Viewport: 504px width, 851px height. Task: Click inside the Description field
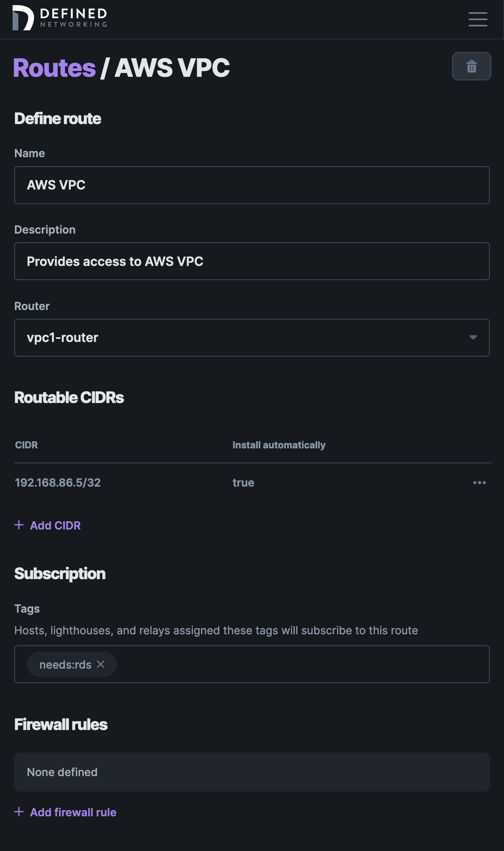[252, 261]
